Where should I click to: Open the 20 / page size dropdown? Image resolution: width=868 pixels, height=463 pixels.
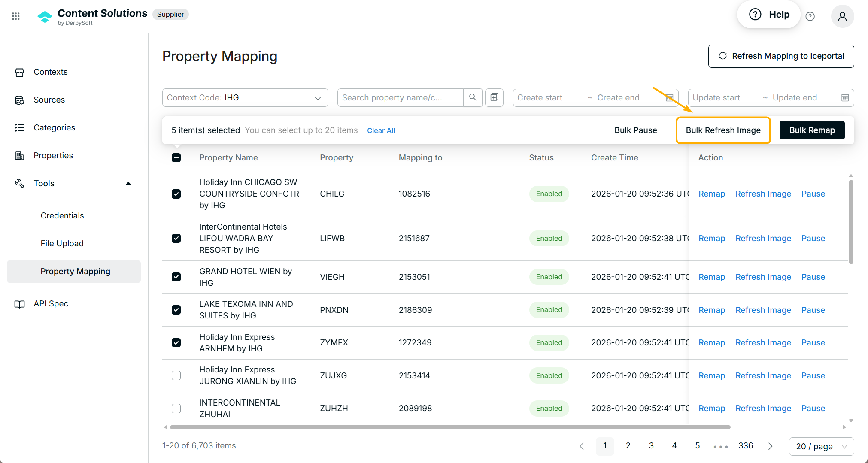coord(821,446)
